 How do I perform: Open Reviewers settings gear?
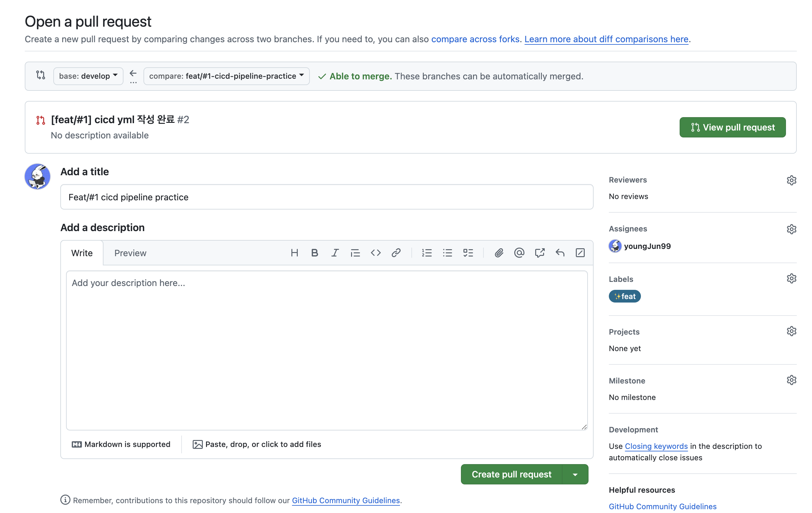click(791, 180)
